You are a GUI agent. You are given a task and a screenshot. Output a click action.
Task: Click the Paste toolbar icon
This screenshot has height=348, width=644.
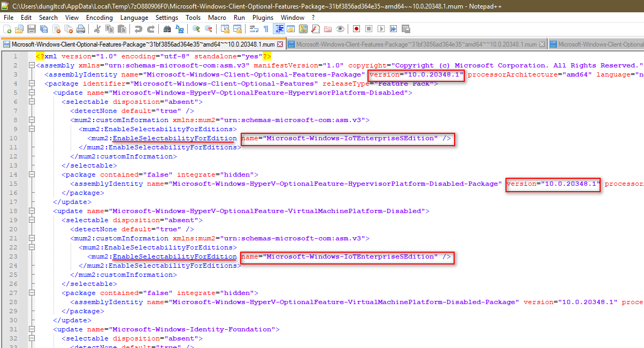[121, 28]
